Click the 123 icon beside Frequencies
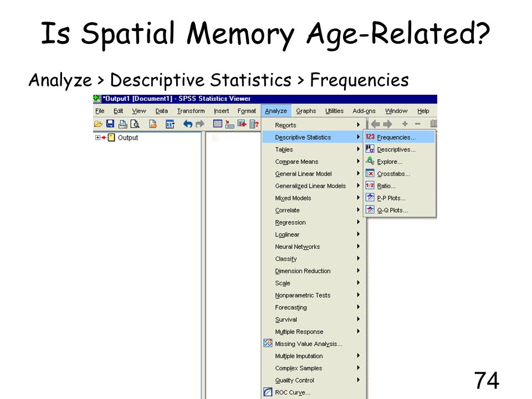 [x=370, y=137]
